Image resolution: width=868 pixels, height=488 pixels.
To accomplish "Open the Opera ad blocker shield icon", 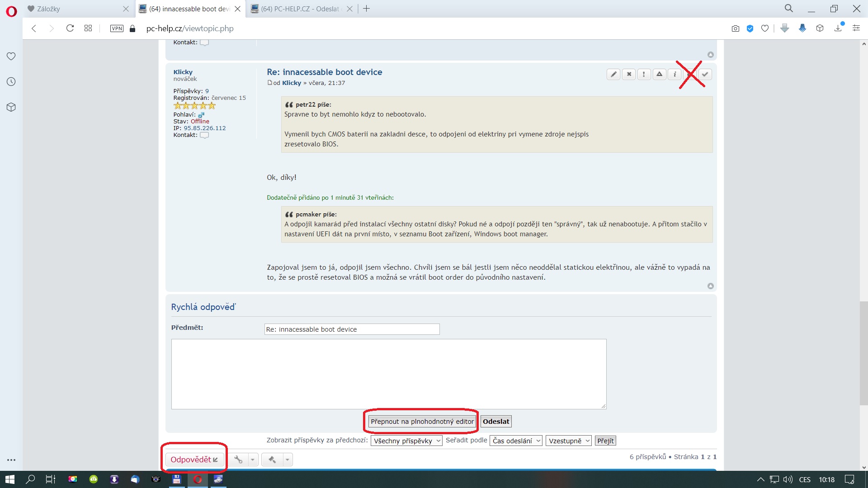I will click(x=750, y=28).
